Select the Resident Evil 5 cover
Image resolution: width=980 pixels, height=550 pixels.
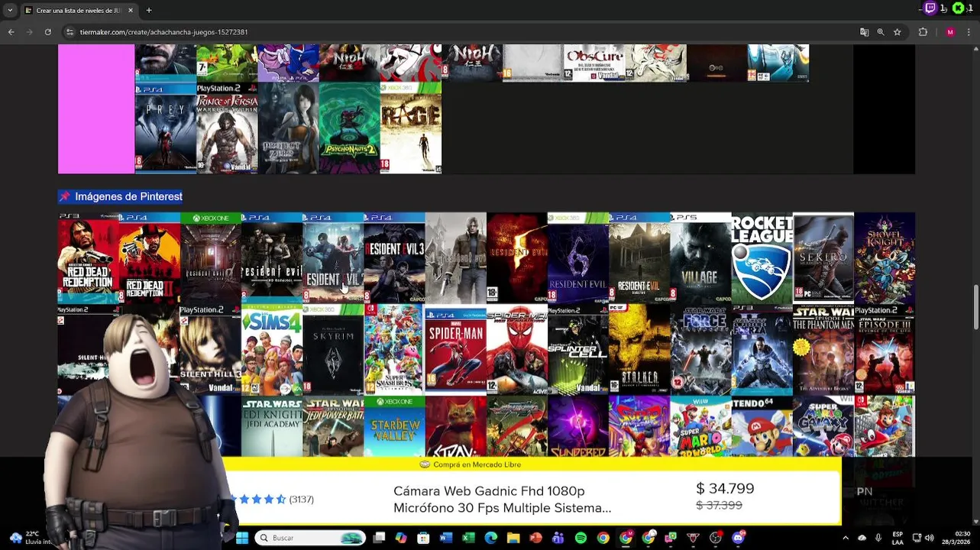[x=517, y=258]
